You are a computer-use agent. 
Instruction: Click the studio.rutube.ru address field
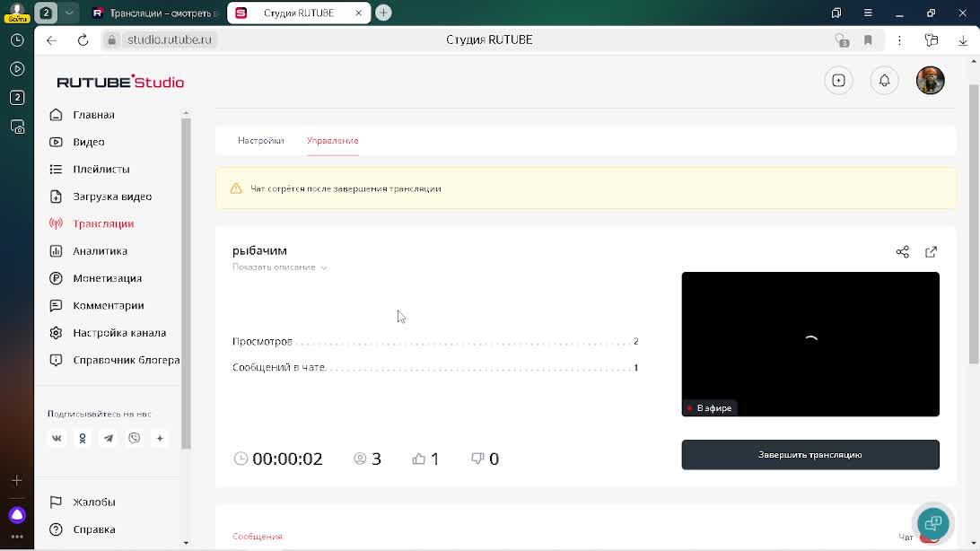click(170, 40)
